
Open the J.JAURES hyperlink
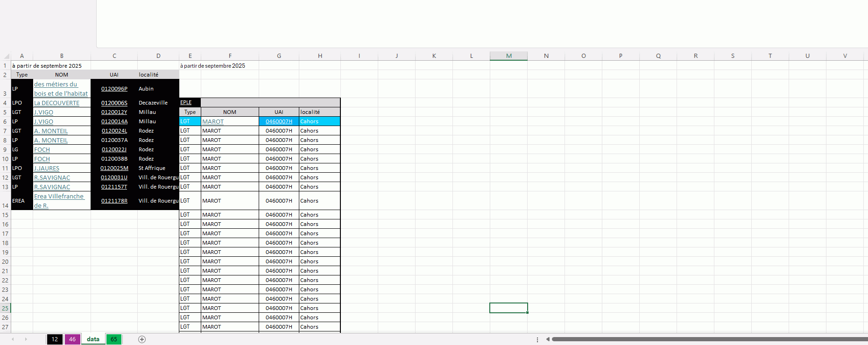(47, 169)
